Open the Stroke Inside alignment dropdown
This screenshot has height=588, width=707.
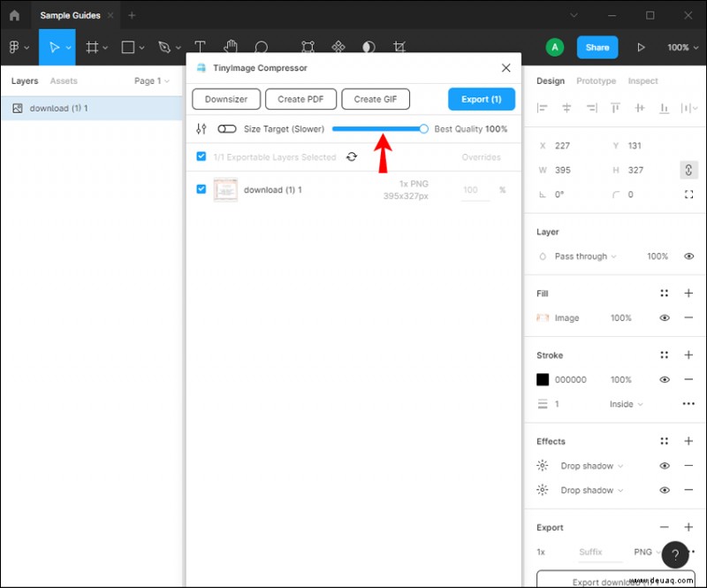pos(625,403)
